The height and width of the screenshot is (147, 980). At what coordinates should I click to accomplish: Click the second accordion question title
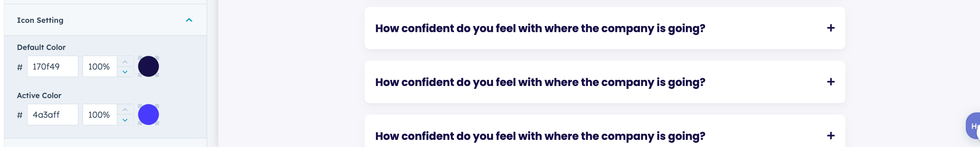(x=540, y=82)
